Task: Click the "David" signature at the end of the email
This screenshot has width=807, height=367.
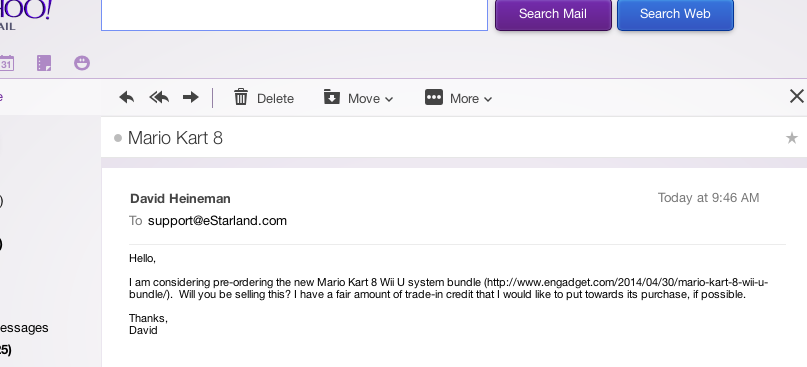Action: [143, 330]
